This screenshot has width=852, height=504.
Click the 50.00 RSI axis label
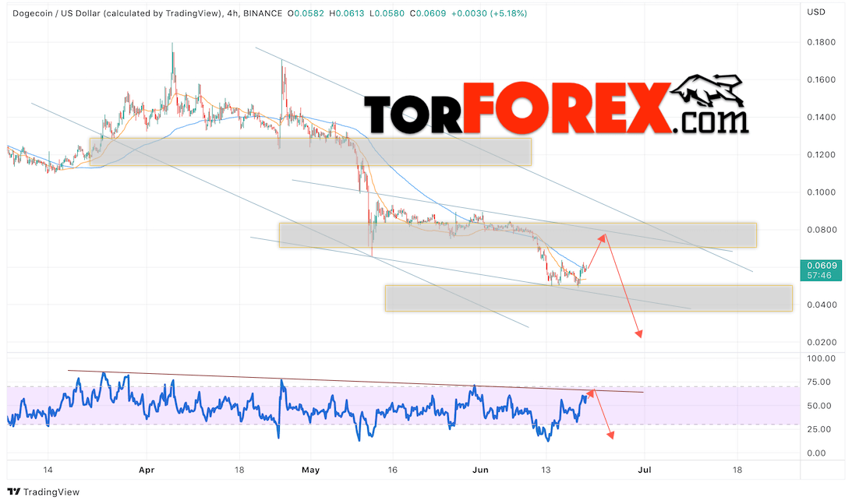click(818, 406)
